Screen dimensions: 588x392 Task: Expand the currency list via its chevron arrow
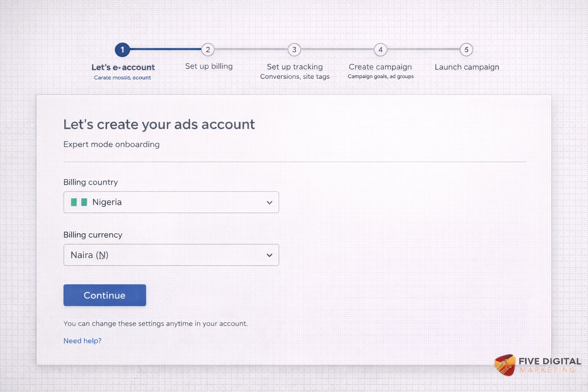point(269,255)
